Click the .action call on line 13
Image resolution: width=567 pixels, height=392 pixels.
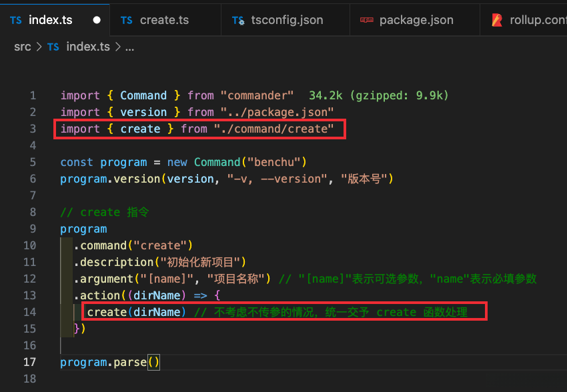coord(99,295)
